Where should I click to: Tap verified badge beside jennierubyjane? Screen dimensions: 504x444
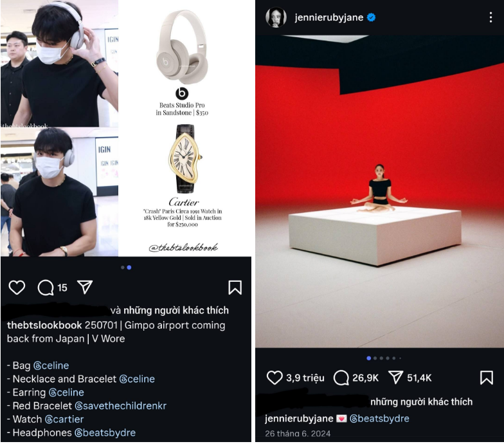point(372,17)
